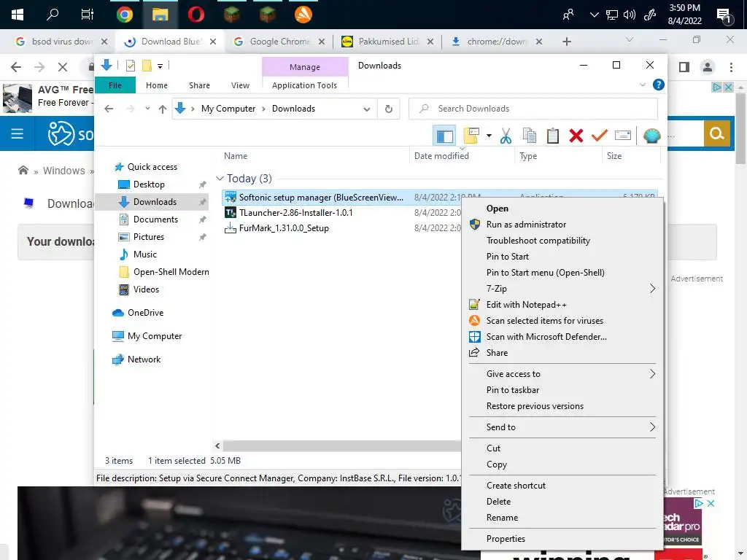Image resolution: width=747 pixels, height=560 pixels.
Task: Click Softonic search magnifier button
Action: (x=717, y=134)
